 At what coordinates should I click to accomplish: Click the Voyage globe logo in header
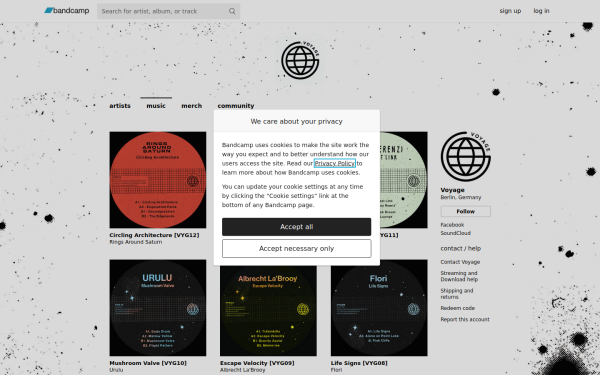pyautogui.click(x=300, y=60)
